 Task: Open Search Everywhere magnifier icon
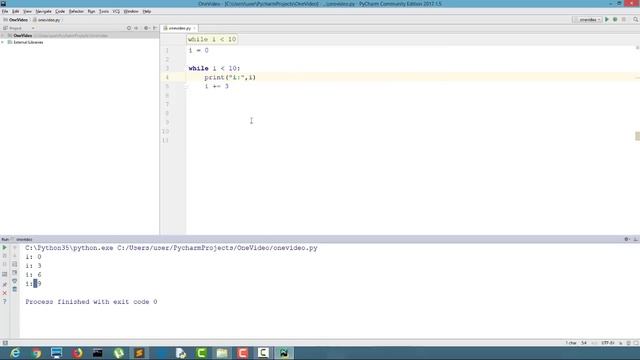click(636, 20)
